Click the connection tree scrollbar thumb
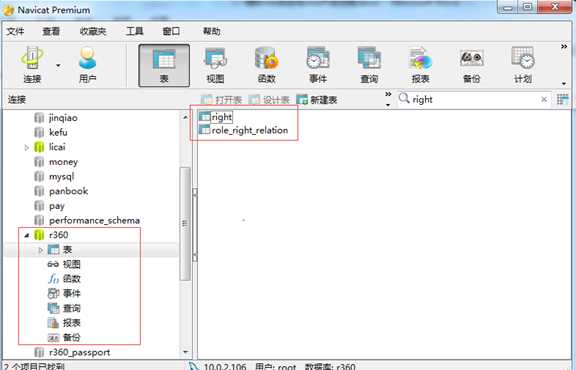 click(x=186, y=224)
